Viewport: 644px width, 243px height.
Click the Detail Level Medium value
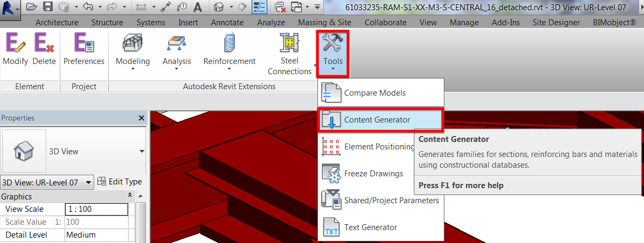click(x=96, y=235)
